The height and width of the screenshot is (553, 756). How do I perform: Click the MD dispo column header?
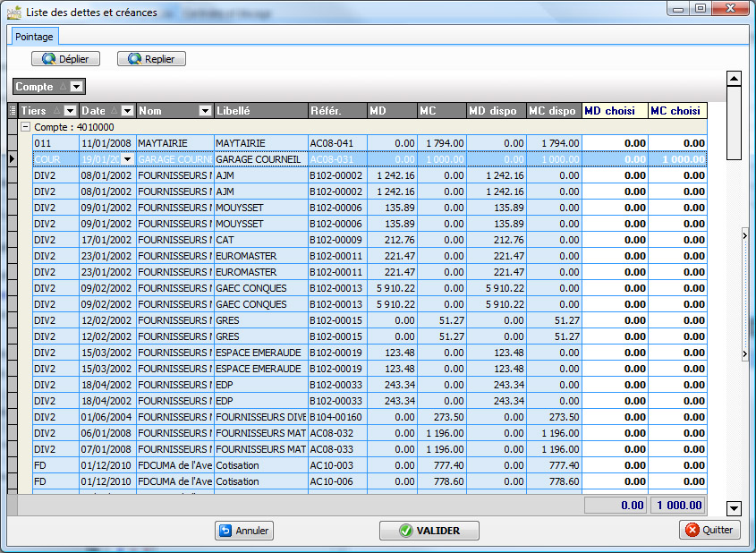497,110
